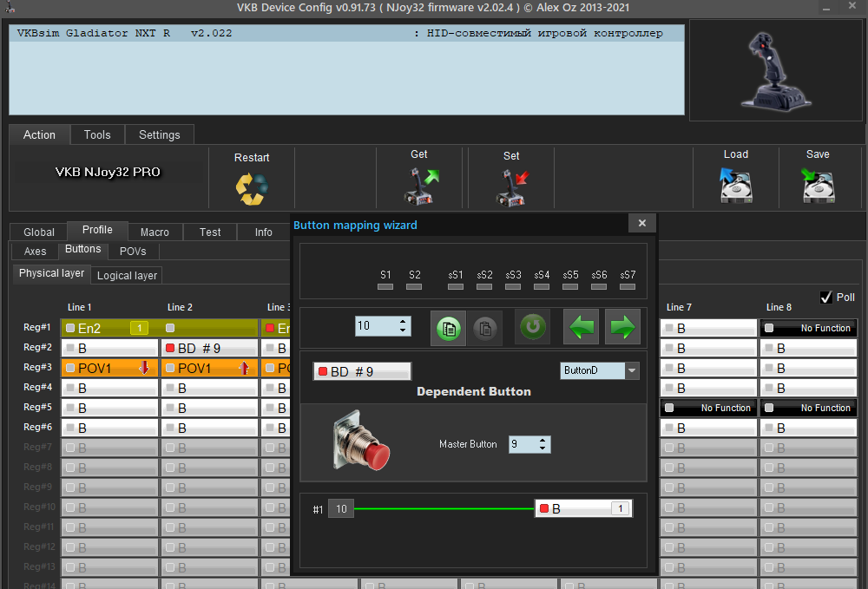Click the joystick device picture
Image resolution: width=868 pixels, height=589 pixels.
775,71
